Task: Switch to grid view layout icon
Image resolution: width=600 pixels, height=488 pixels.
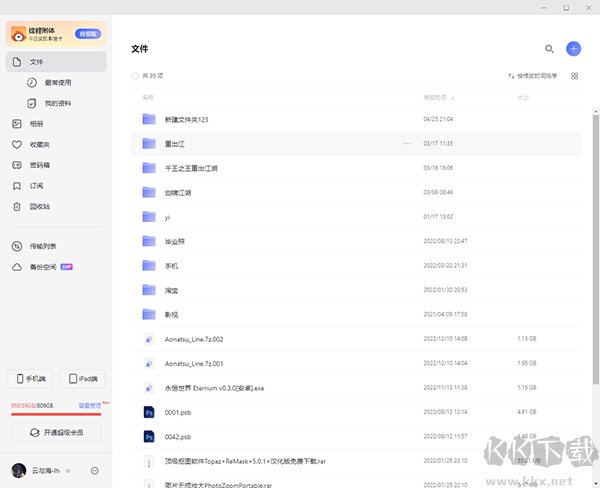Action: coord(574,76)
